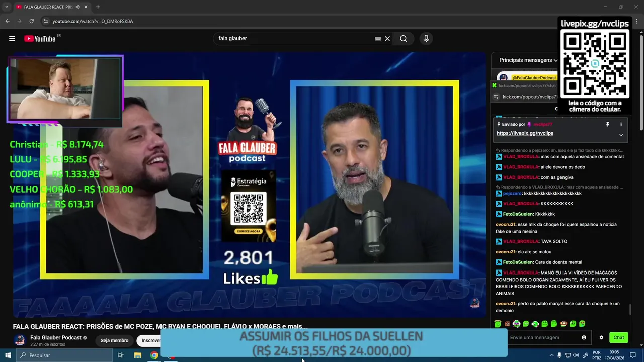The width and height of the screenshot is (644, 362).
Task: Show hidden system tray icons chevron
Action: pyautogui.click(x=551, y=355)
